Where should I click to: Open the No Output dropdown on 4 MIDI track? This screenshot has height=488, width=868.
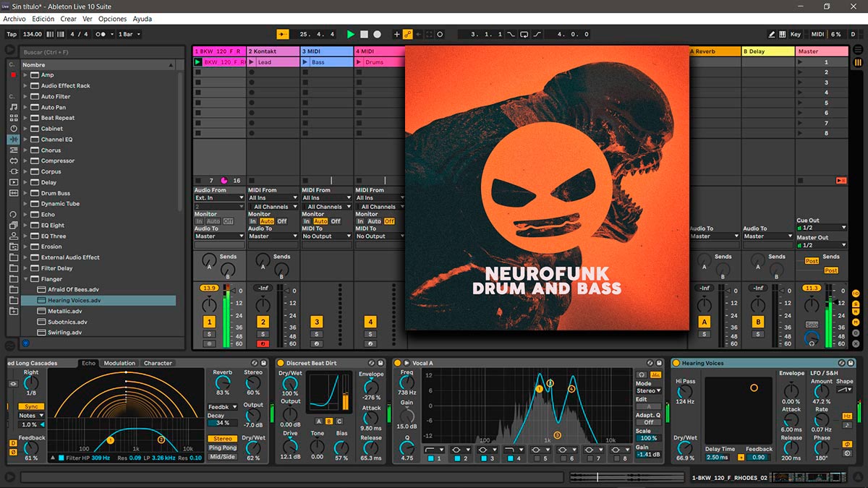(380, 236)
